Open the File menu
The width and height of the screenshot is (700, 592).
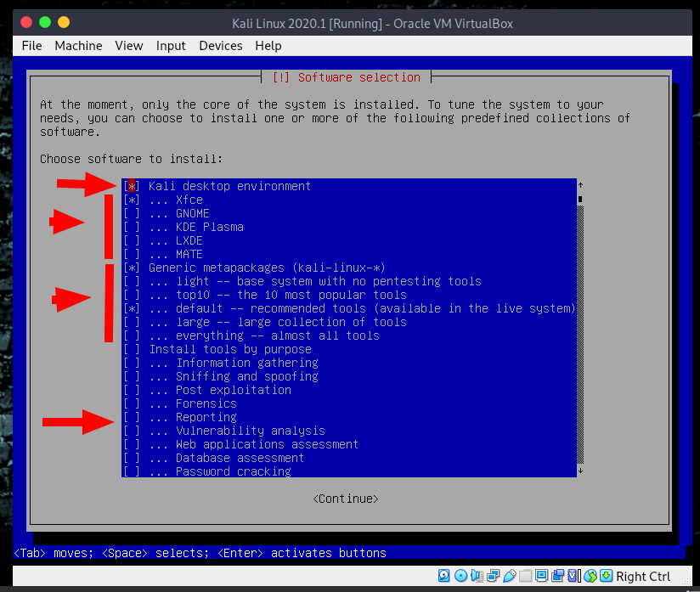click(31, 46)
